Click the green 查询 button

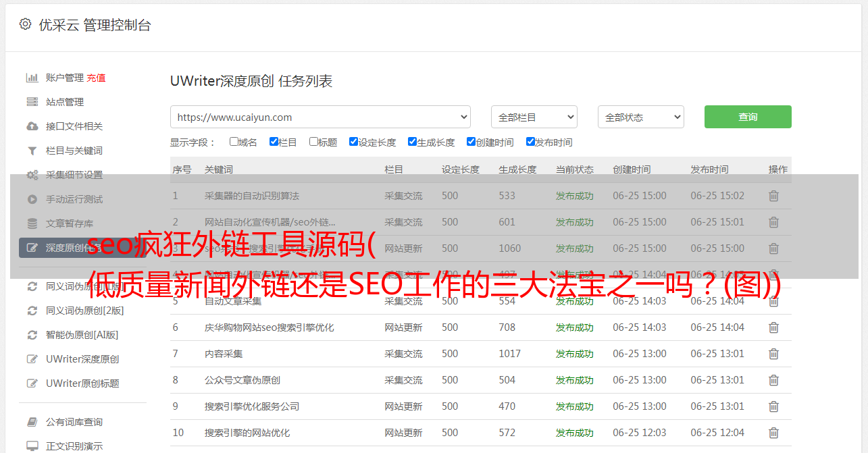[748, 117]
